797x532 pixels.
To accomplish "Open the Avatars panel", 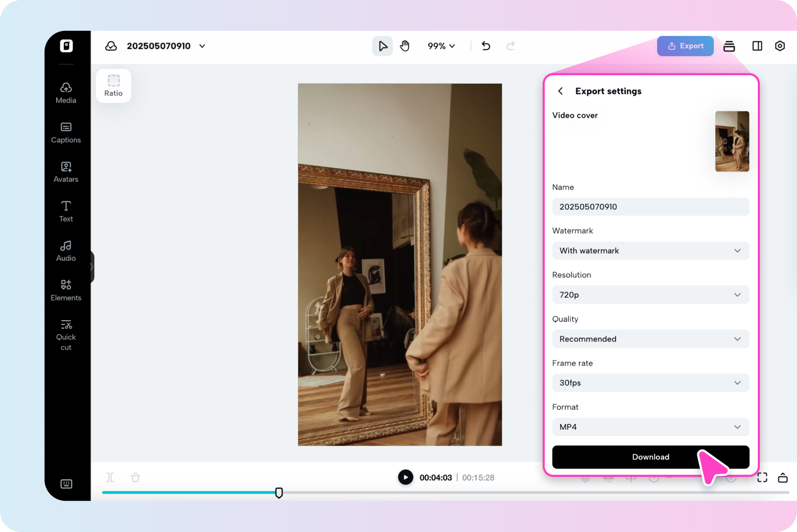I will [x=66, y=171].
